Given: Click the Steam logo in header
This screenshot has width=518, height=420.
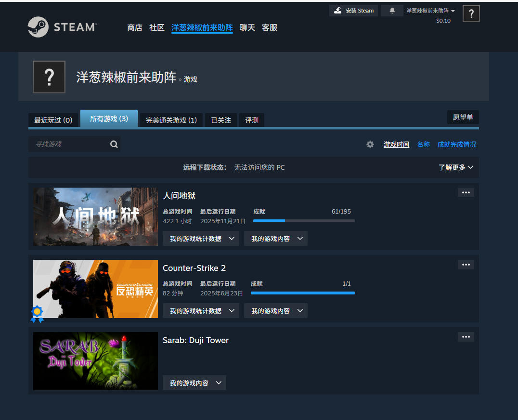Looking at the screenshot, I should point(62,27).
